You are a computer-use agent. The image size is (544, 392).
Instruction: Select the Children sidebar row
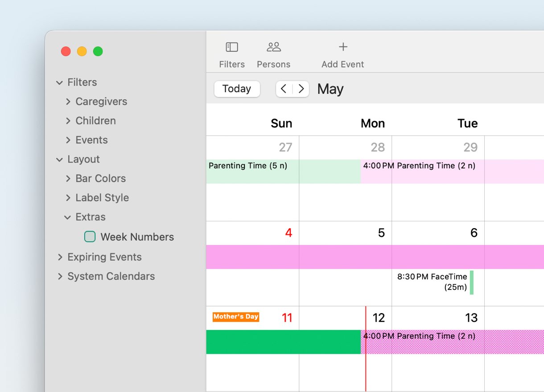coord(95,121)
